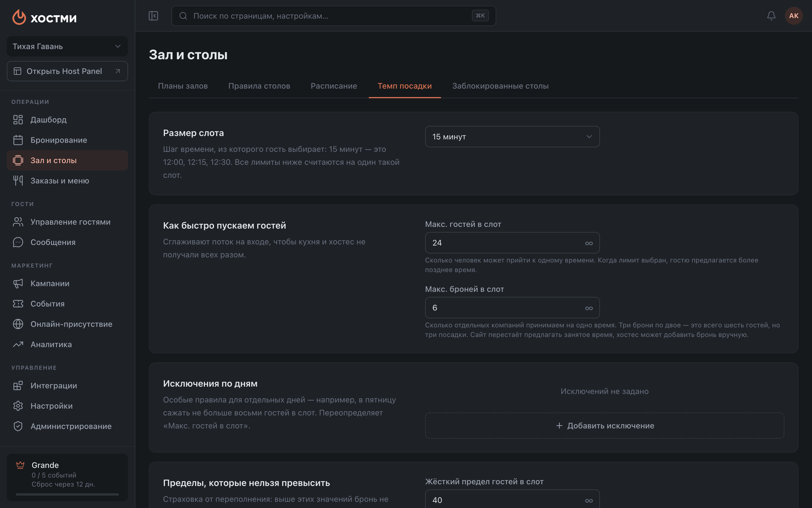
Task: Click the Кампании megaphone icon
Action: (x=18, y=284)
